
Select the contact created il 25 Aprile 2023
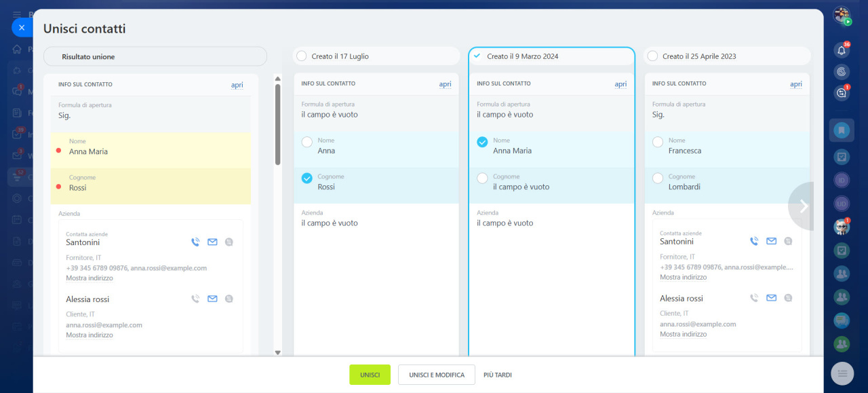(652, 56)
